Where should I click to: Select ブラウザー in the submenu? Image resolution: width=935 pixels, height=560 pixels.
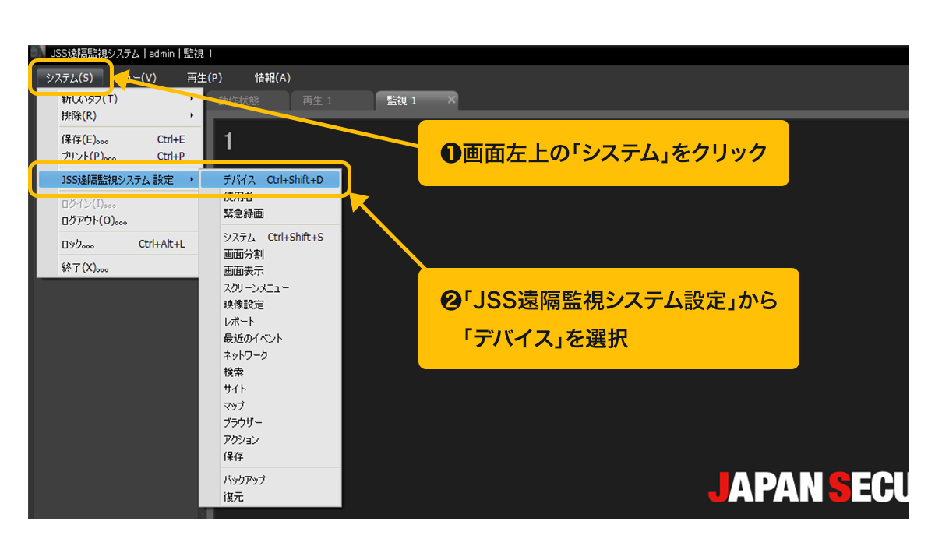[270, 422]
